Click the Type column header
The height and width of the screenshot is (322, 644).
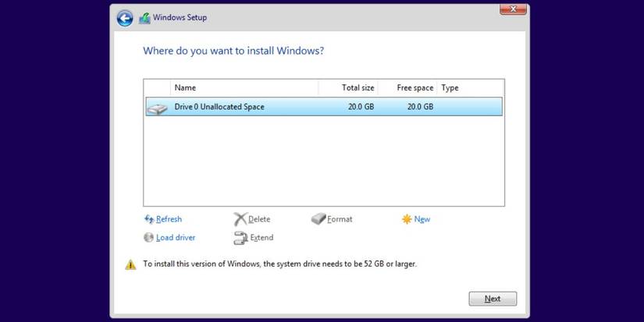450,88
